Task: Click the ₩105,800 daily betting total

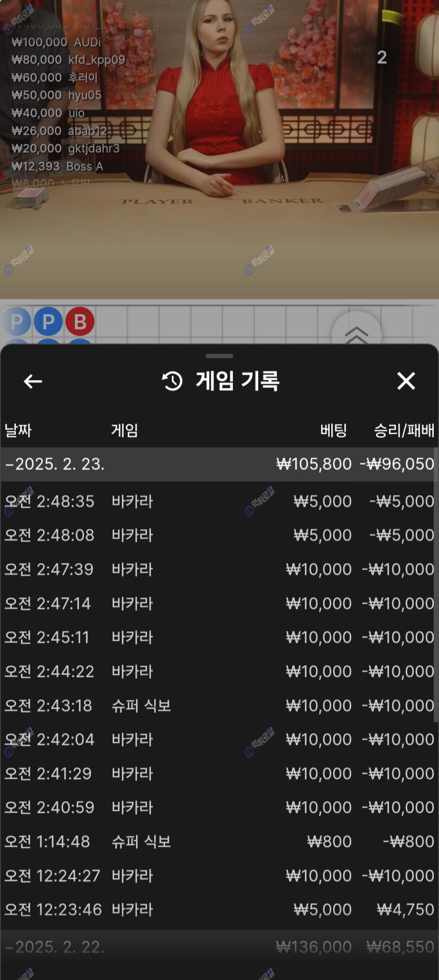Action: tap(314, 464)
